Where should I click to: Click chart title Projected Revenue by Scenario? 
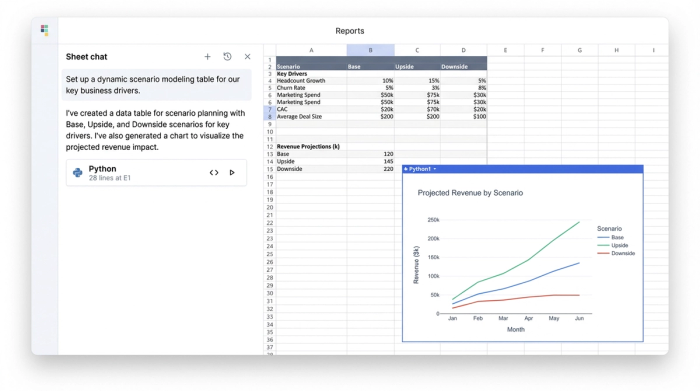click(x=470, y=193)
